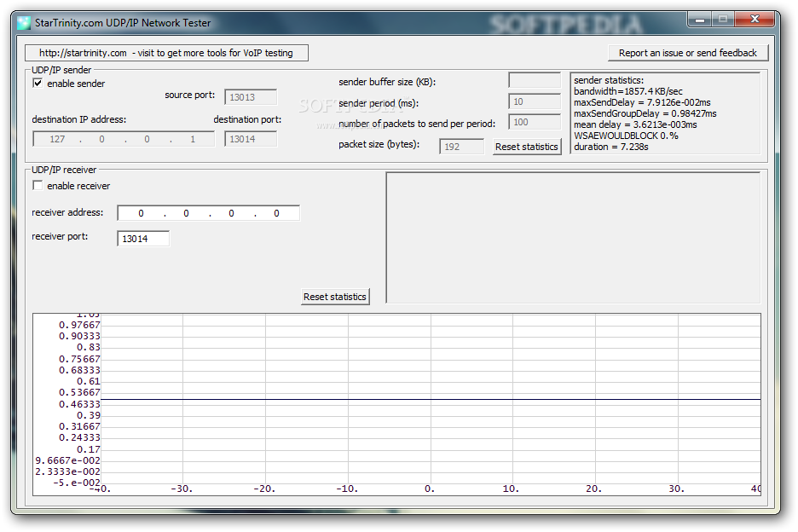798x532 pixels.
Task: Click the packets to send per period field
Action: (535, 122)
